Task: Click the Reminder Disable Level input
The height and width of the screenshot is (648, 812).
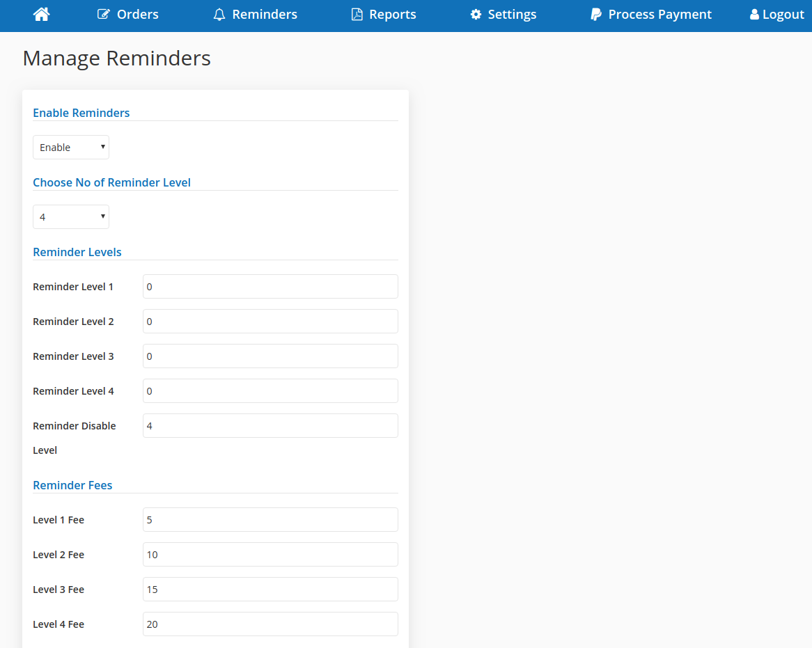Action: pos(270,426)
